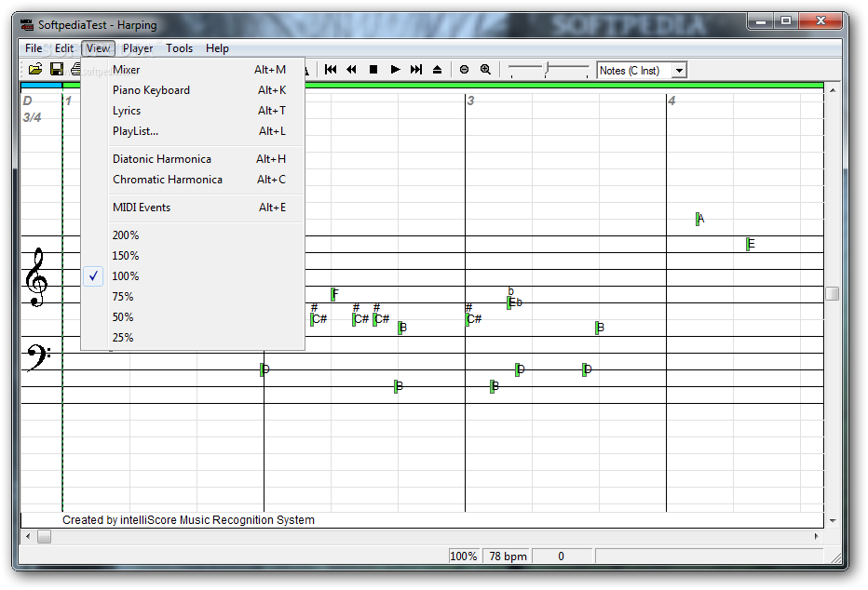The height and width of the screenshot is (590, 868).
Task: Click the Save floppy disk icon
Action: click(x=57, y=69)
